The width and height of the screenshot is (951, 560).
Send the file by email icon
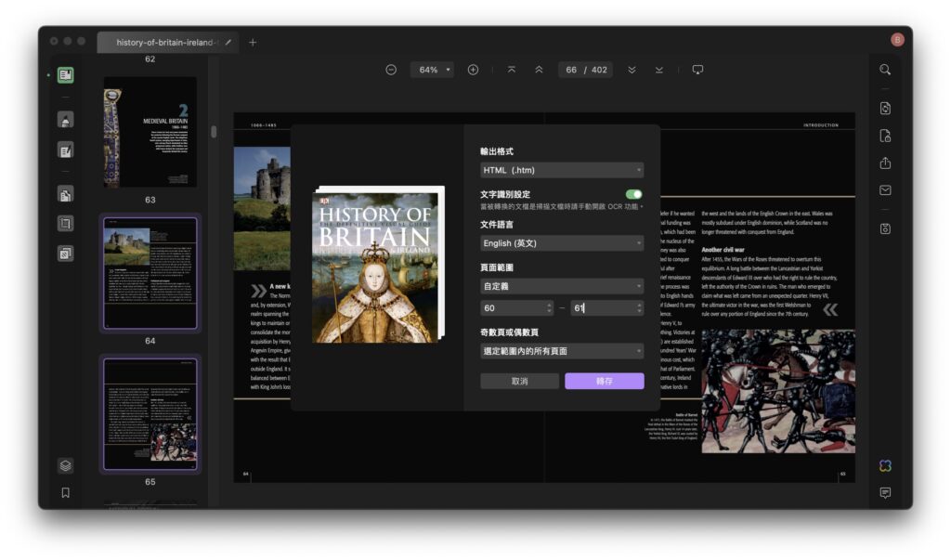pyautogui.click(x=885, y=190)
